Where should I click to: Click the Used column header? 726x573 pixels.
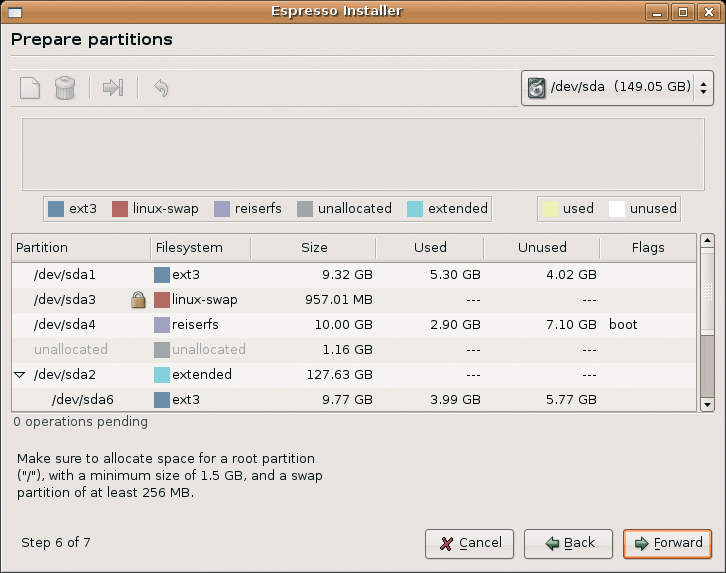coord(430,248)
